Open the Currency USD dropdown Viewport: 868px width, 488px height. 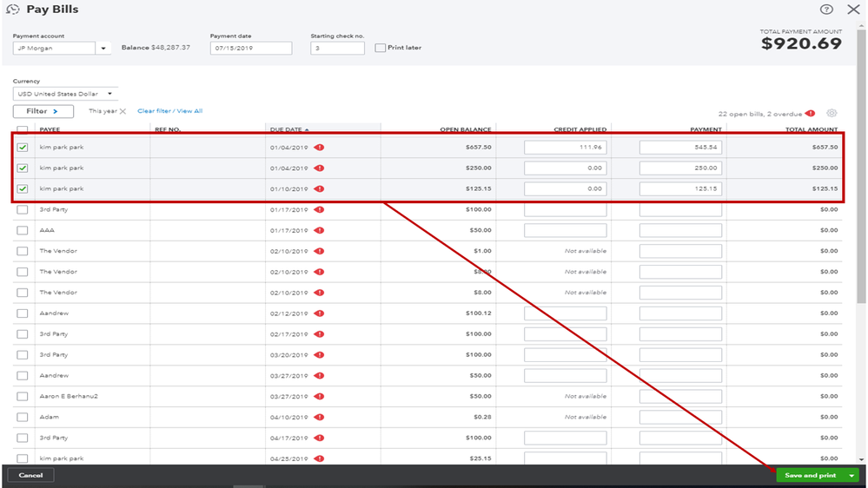tap(65, 94)
